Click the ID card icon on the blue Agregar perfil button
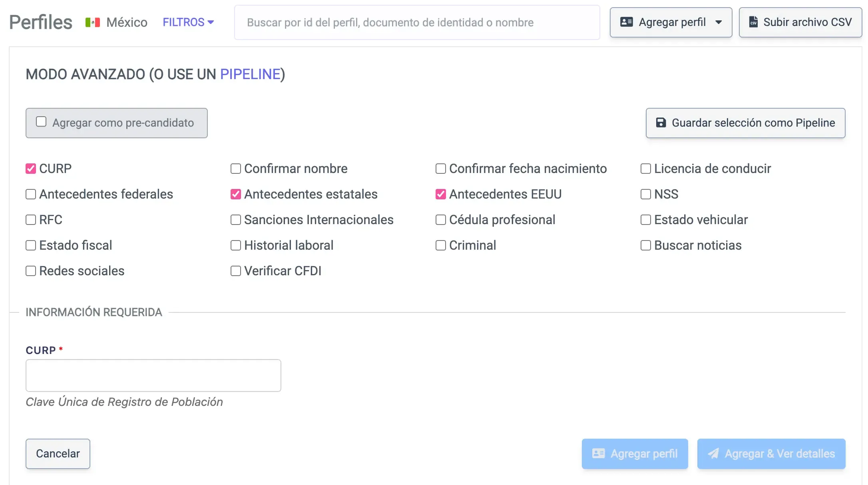 click(x=598, y=454)
